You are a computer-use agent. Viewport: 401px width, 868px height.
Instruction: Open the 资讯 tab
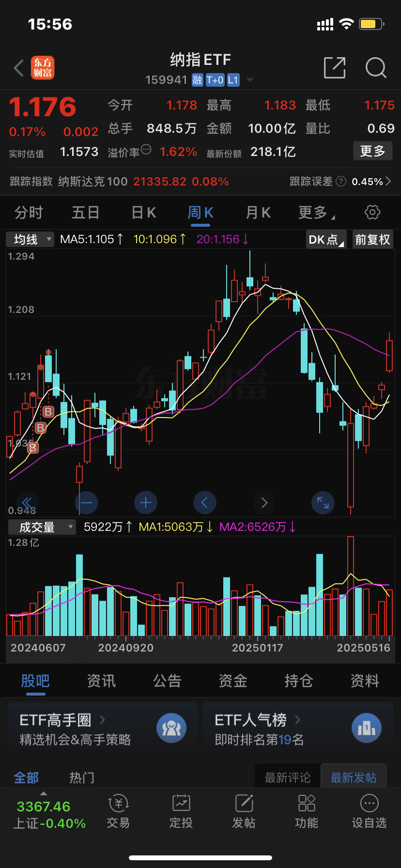101,681
